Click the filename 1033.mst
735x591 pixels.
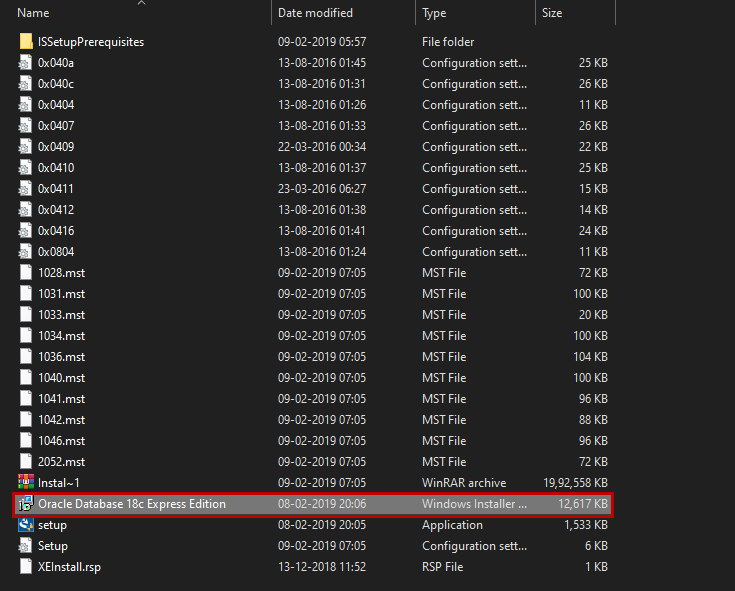click(x=61, y=315)
